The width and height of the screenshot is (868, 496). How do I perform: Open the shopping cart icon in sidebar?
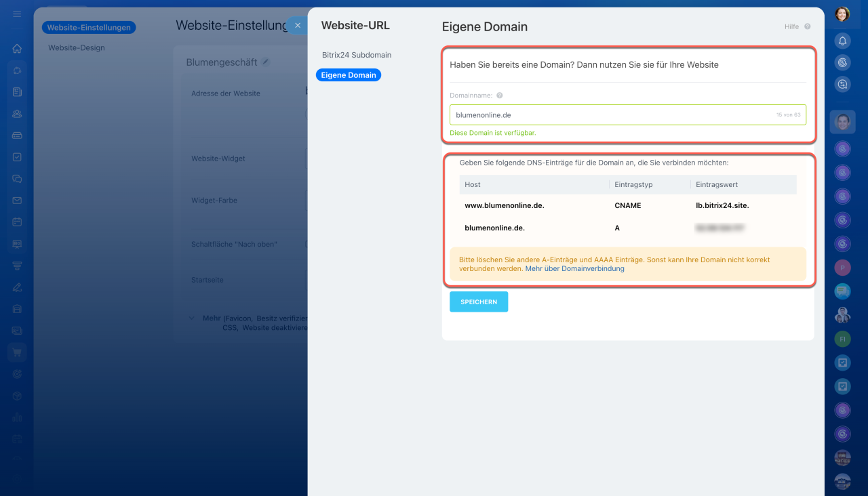coord(17,352)
